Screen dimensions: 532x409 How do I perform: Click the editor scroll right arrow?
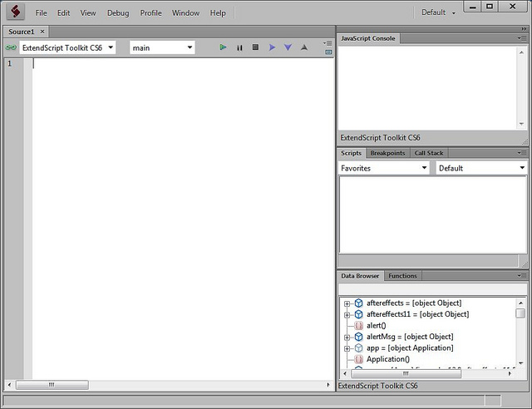tap(328, 385)
